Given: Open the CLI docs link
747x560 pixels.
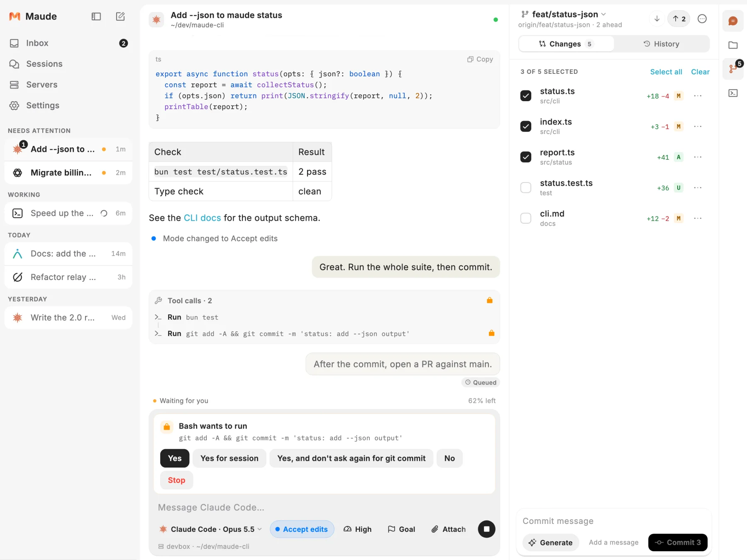Looking at the screenshot, I should point(203,218).
